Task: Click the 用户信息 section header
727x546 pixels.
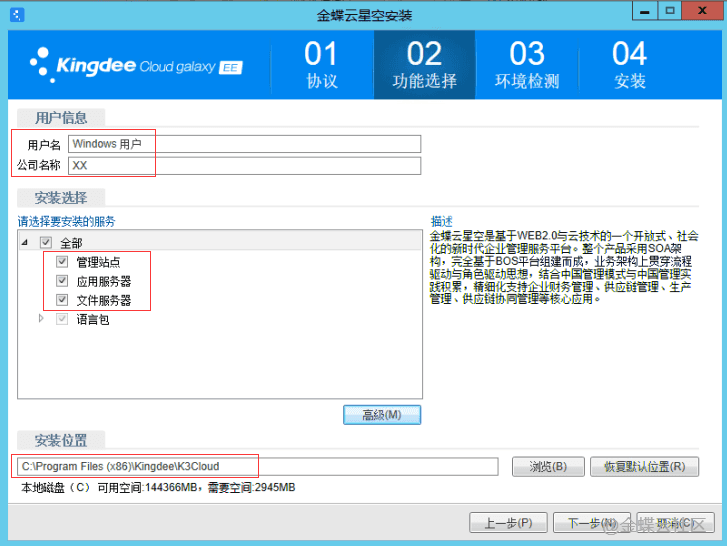Action: click(61, 118)
